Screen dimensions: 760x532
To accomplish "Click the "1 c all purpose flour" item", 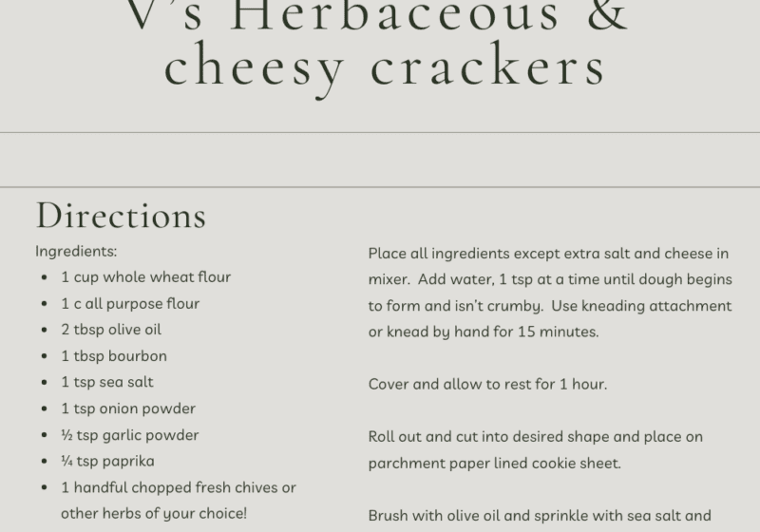I will [x=130, y=304].
